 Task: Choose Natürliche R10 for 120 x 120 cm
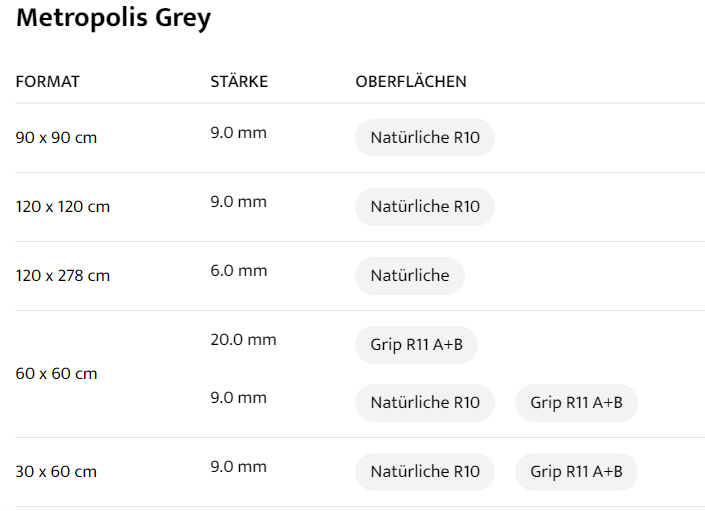pos(425,207)
